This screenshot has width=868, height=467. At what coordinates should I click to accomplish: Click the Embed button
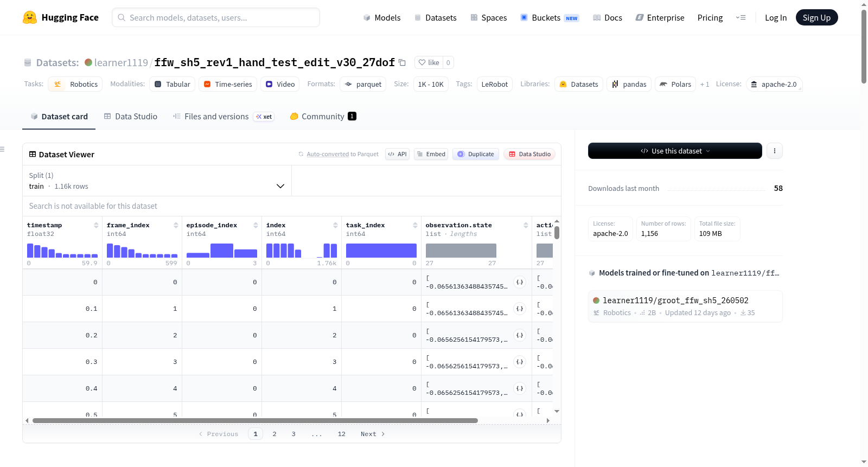pos(431,154)
